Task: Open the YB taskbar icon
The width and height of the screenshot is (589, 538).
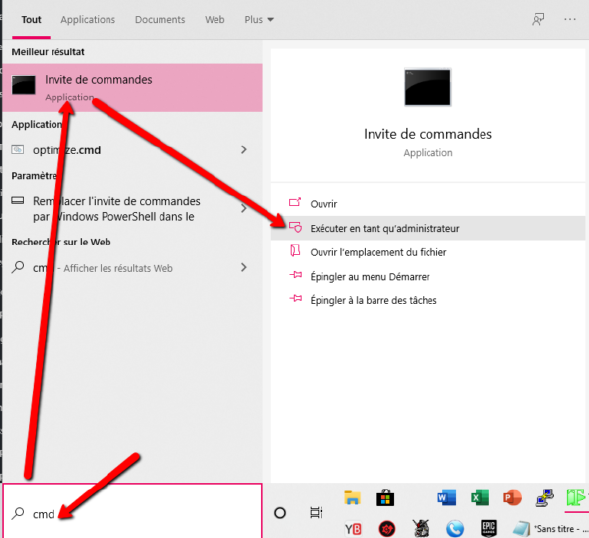Action: 353,529
